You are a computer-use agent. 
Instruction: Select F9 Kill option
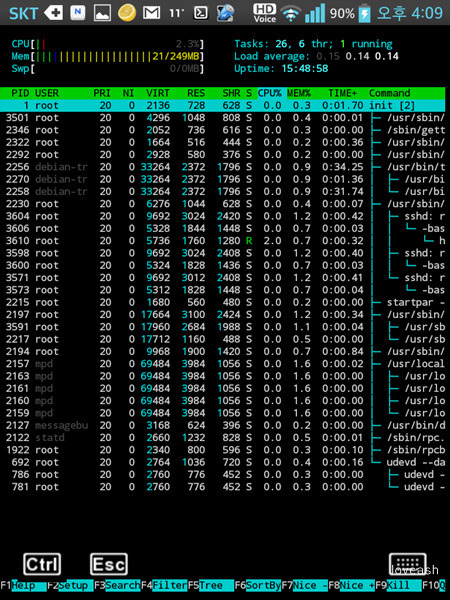point(398,585)
